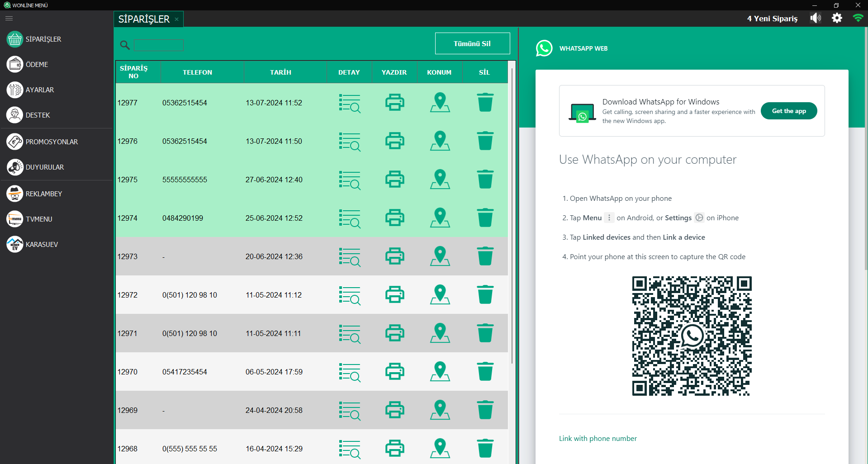Print order 12976
The image size is (868, 464).
(394, 141)
